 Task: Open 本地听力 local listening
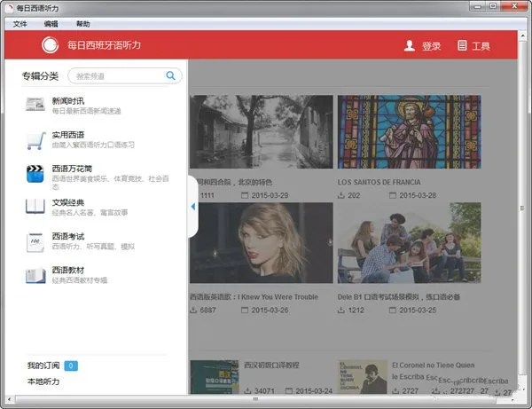[x=43, y=381]
